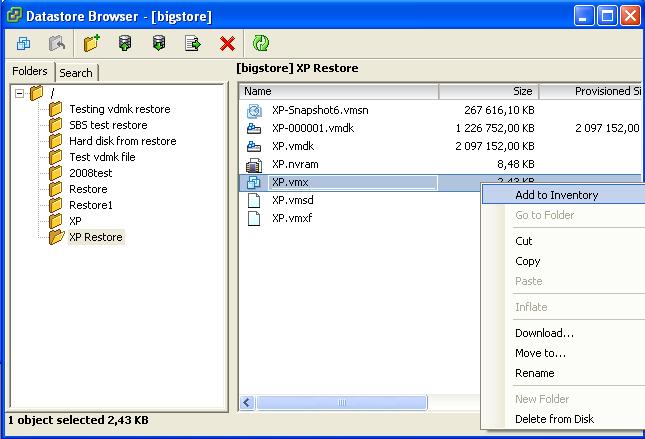Collapse the root folder tree node
The image size is (645, 439).
pos(19,93)
